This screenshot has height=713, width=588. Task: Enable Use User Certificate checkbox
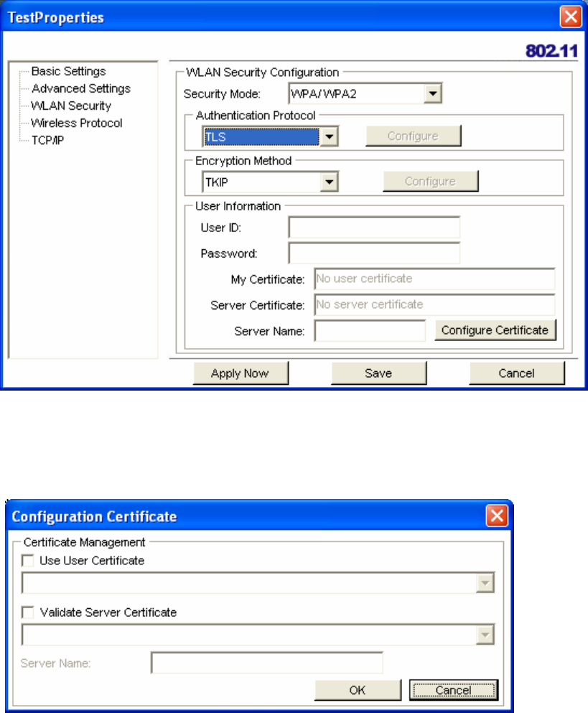(x=28, y=561)
